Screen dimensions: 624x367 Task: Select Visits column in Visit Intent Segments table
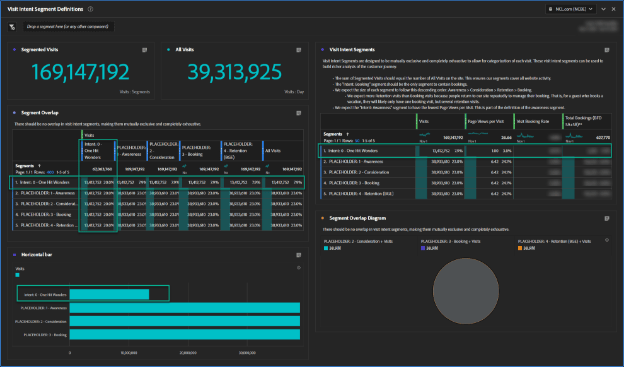(441, 121)
